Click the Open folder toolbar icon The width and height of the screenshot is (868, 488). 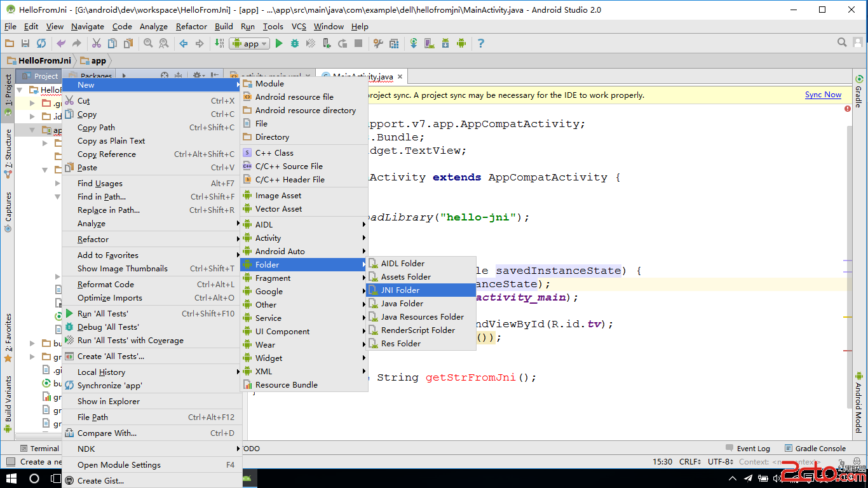(x=10, y=43)
